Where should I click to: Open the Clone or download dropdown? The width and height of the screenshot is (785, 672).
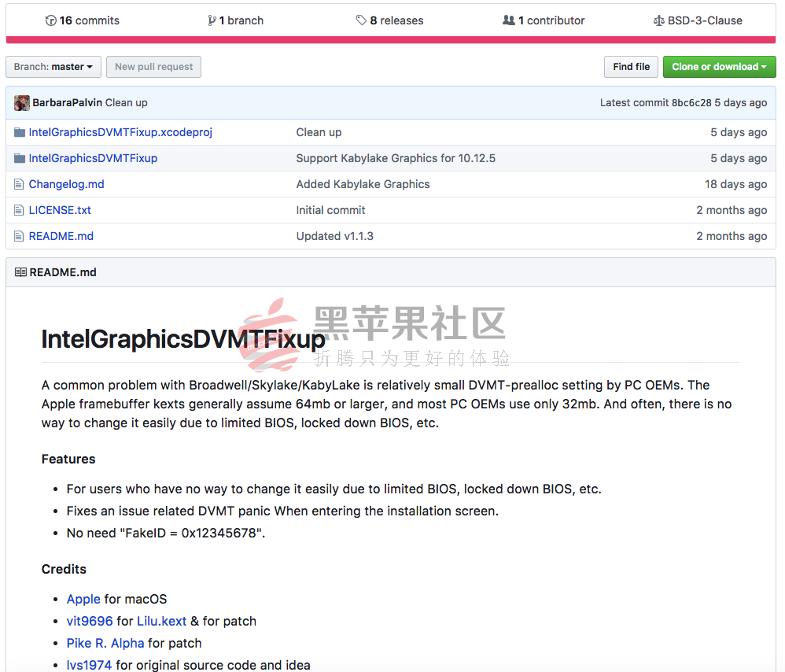tap(720, 67)
